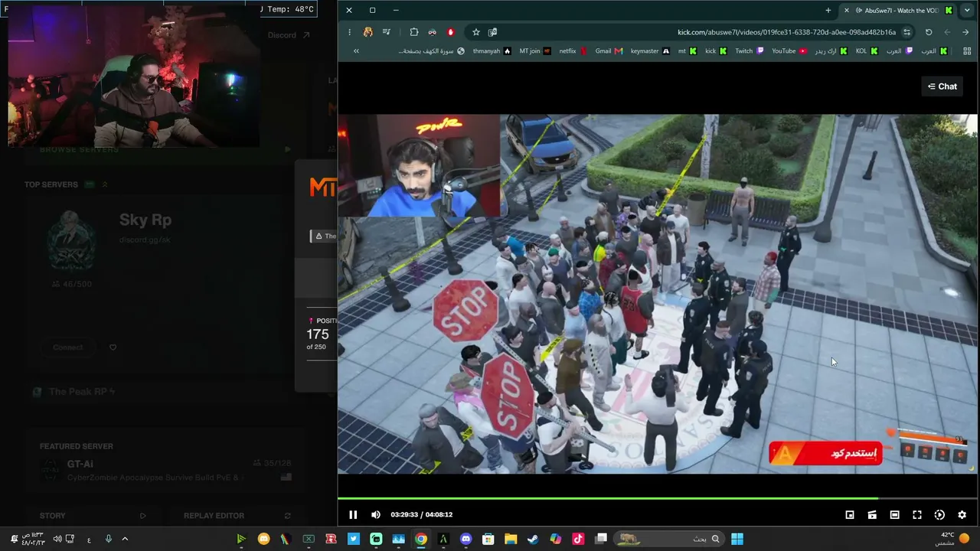The image size is (980, 551).
Task: Open the Extensions puzzle menu
Action: [x=414, y=32]
